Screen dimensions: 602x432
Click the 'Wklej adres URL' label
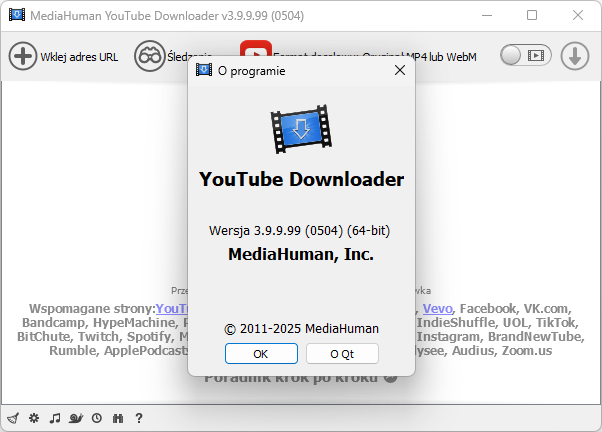(79, 57)
